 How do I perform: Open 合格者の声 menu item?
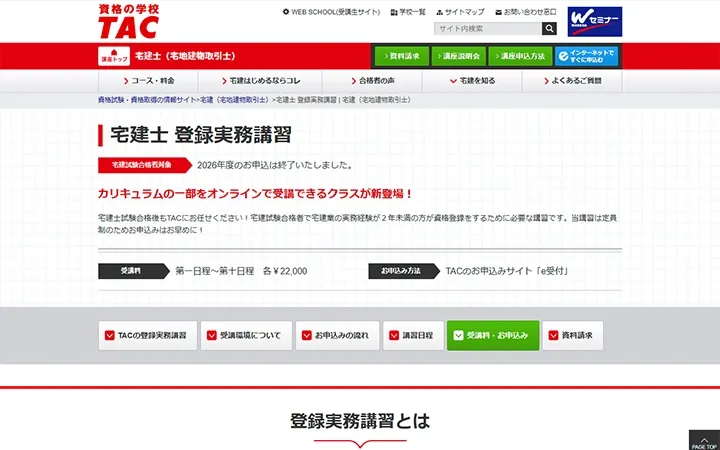point(372,81)
